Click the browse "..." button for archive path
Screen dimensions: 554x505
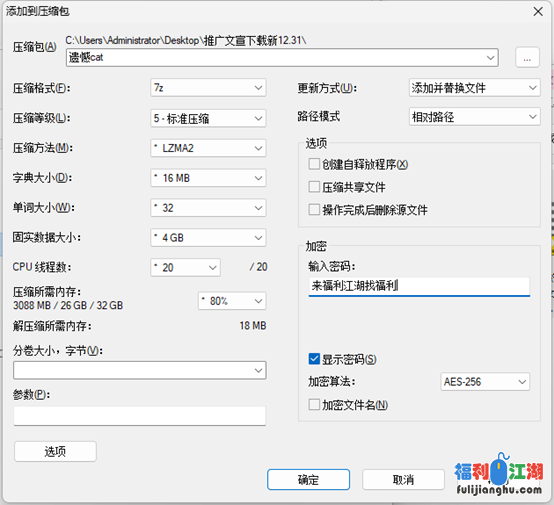click(527, 57)
